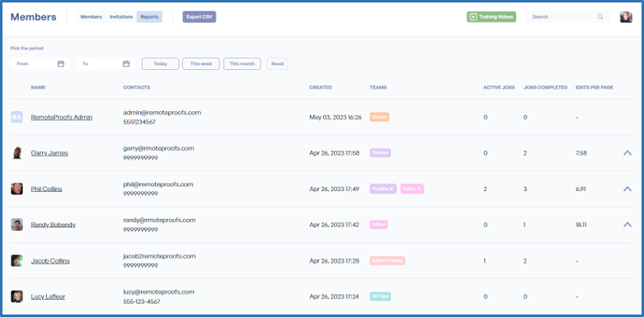Switch to the Members tab
Image resolution: width=644 pixels, height=317 pixels.
tap(92, 16)
